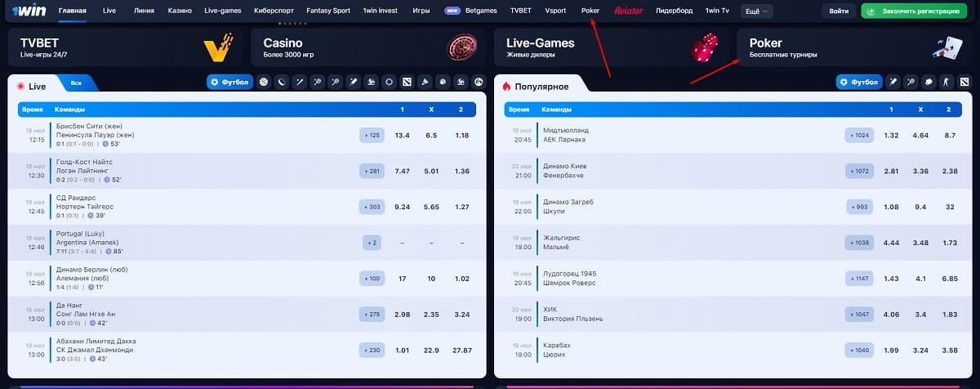Click the Войти login button
The width and height of the screenshot is (980, 389).
pyautogui.click(x=839, y=11)
